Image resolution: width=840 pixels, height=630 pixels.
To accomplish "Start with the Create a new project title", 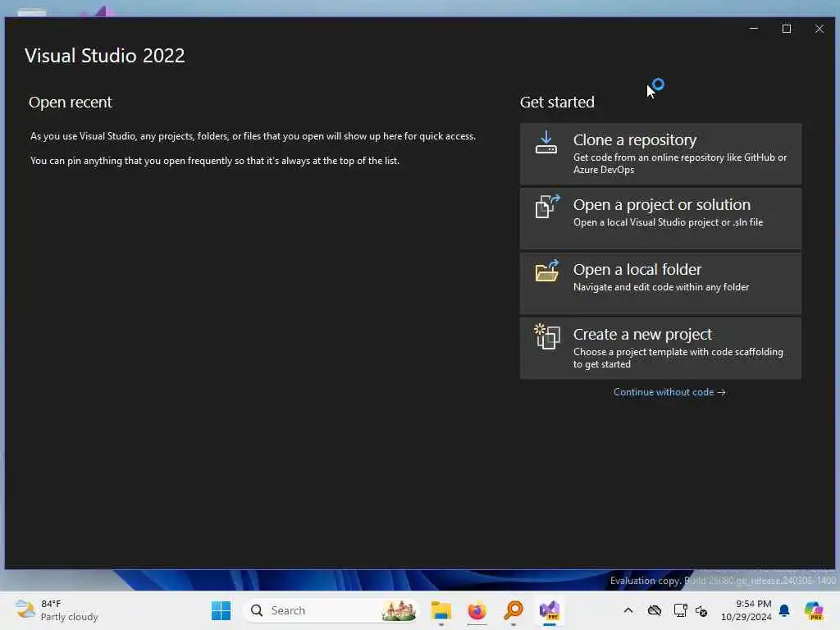I will click(642, 335).
